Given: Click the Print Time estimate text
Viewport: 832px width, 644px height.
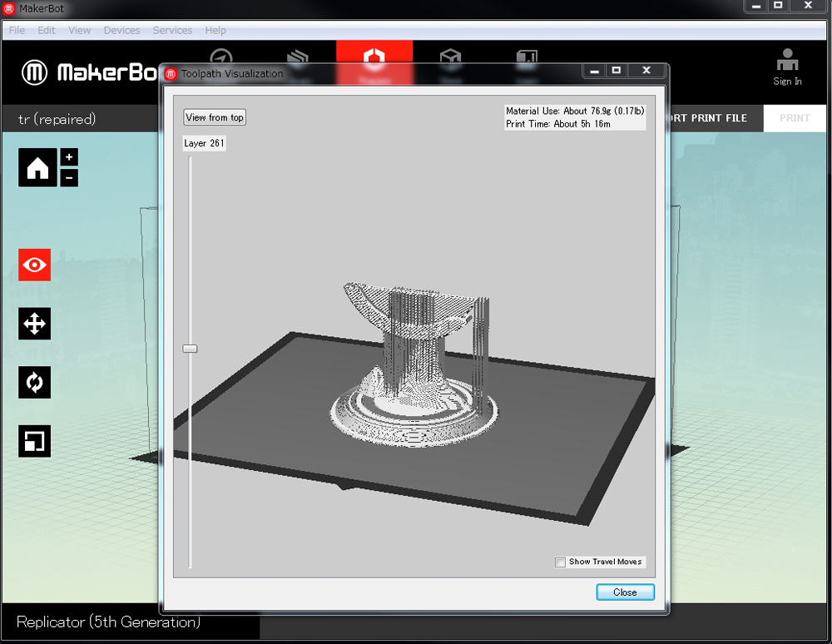Looking at the screenshot, I should point(558,124).
